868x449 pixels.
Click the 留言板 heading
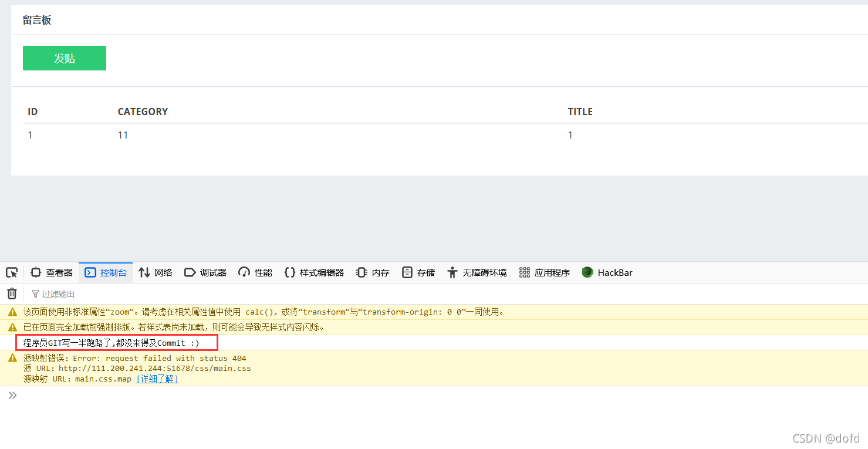pyautogui.click(x=37, y=20)
